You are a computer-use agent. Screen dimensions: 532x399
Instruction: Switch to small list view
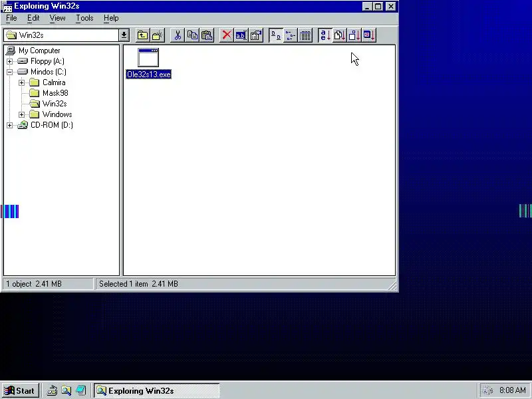pyautogui.click(x=291, y=35)
